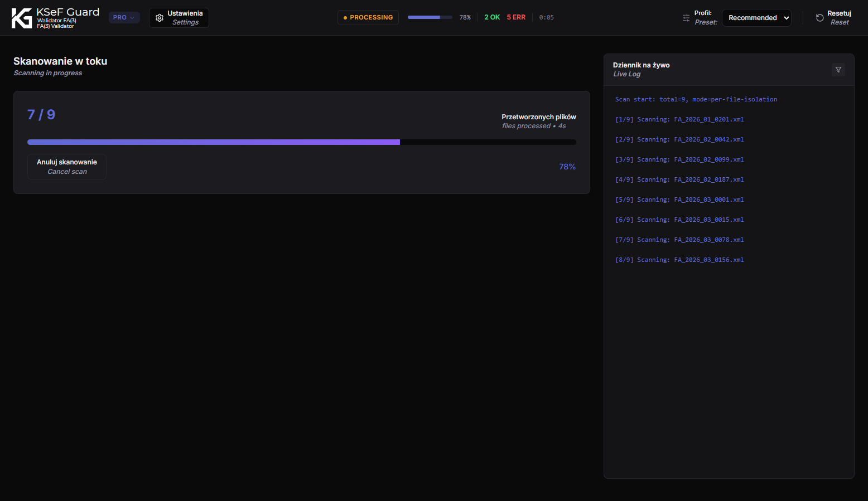
Task: Click the KSeF Guard logo icon
Action: [x=22, y=18]
